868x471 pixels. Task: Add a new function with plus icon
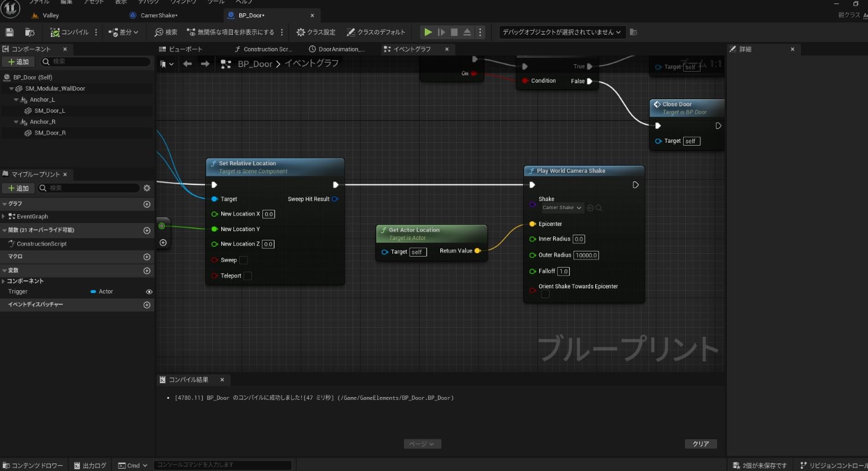click(x=147, y=231)
